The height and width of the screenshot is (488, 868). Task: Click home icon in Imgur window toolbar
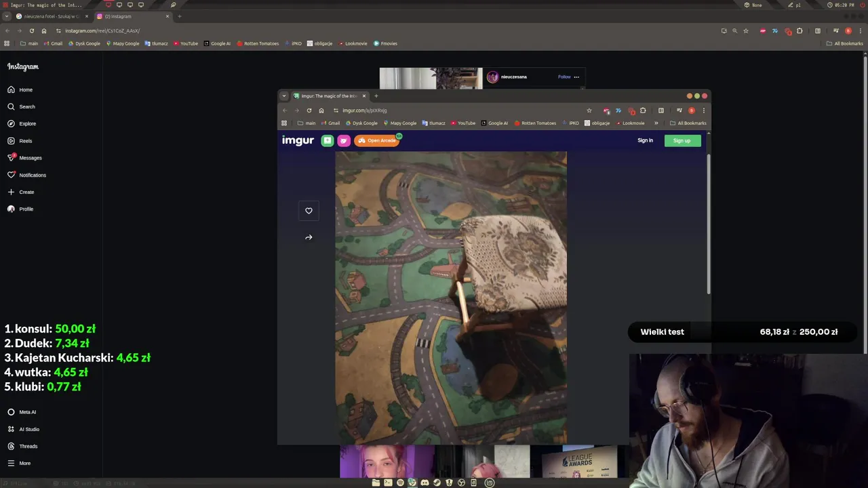coord(321,110)
